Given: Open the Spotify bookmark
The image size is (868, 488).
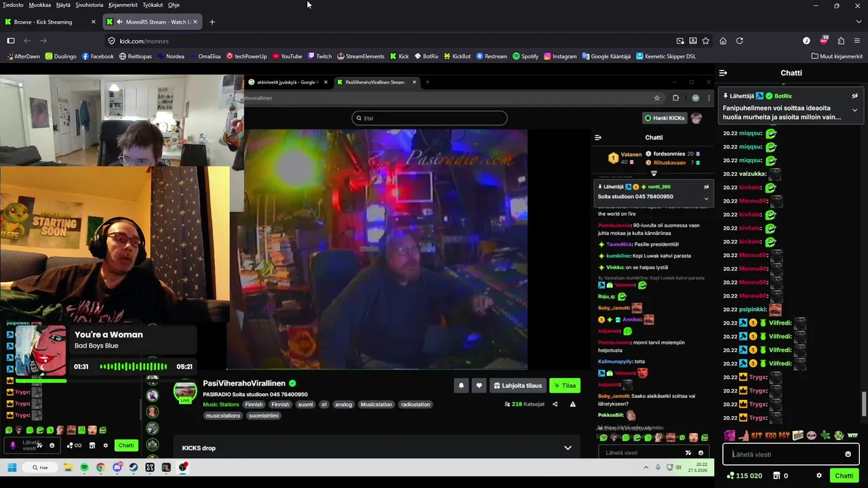Looking at the screenshot, I should coord(526,56).
